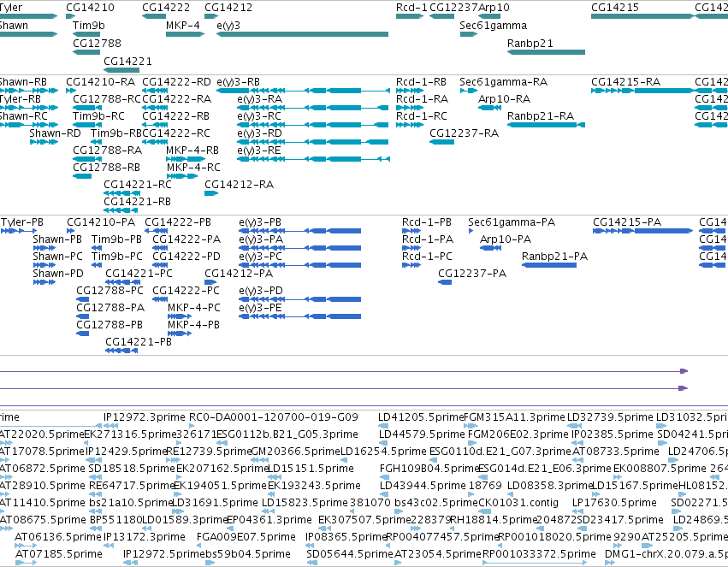
Task: Click the Ranbp21 gene feature
Action: (x=546, y=52)
